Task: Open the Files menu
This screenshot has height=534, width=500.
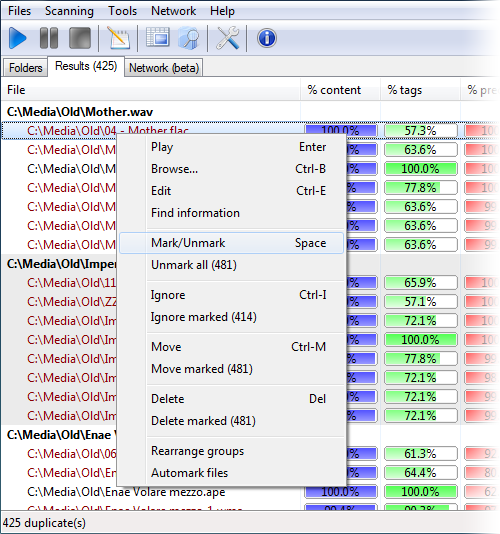Action: [19, 11]
